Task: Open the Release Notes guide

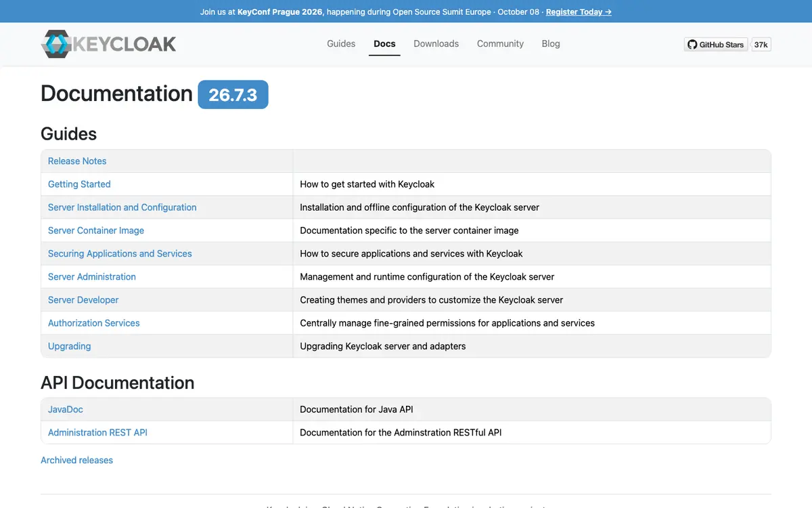Action: (x=77, y=161)
